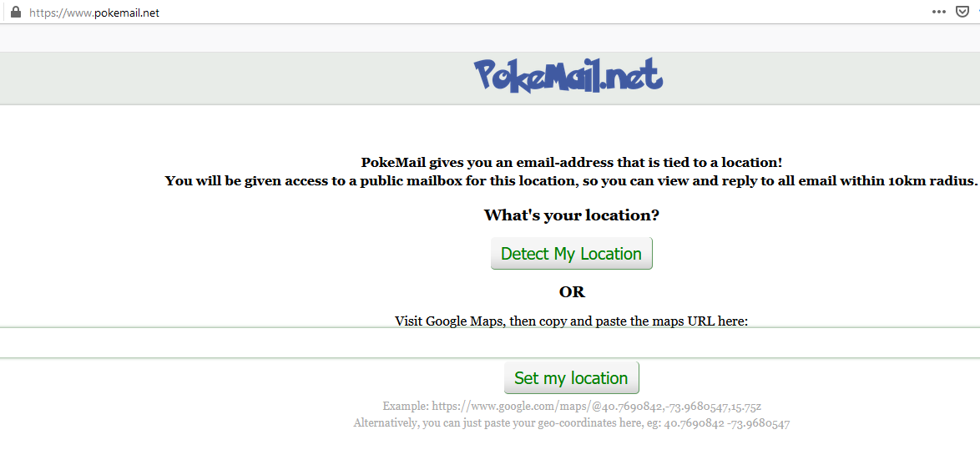Screen dimensions: 980x450
Task: Click the "public mailbox" description line
Action: pos(571,181)
